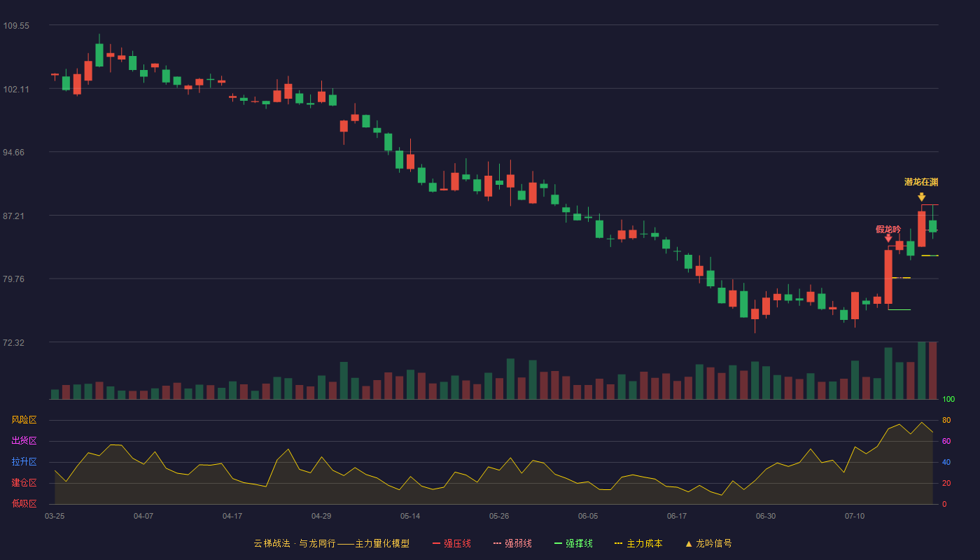This screenshot has width=980, height=560.
Task: Click the 潜龙在渊 yellow arrow signal marker
Action: 921,197
